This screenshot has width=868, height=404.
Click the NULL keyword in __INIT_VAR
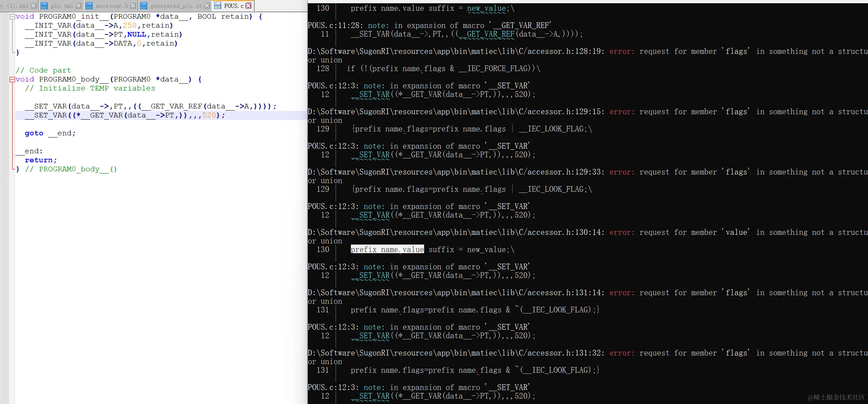tap(136, 34)
